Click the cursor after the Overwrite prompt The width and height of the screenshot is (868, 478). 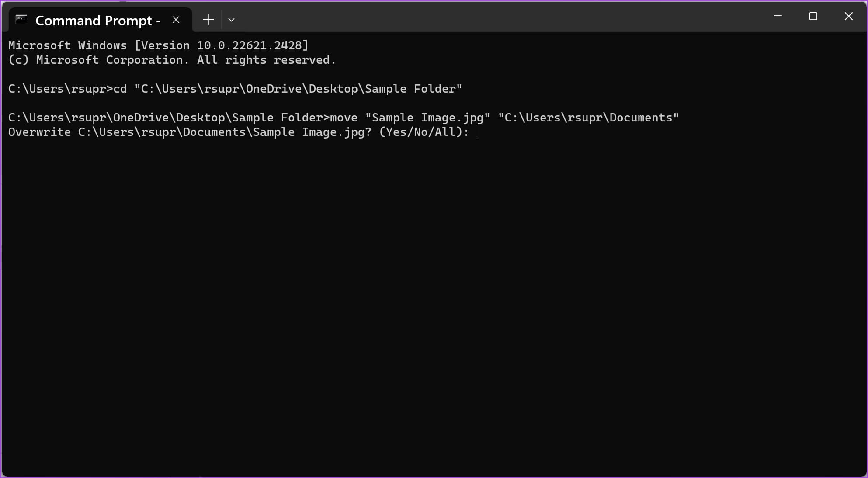[x=477, y=132]
